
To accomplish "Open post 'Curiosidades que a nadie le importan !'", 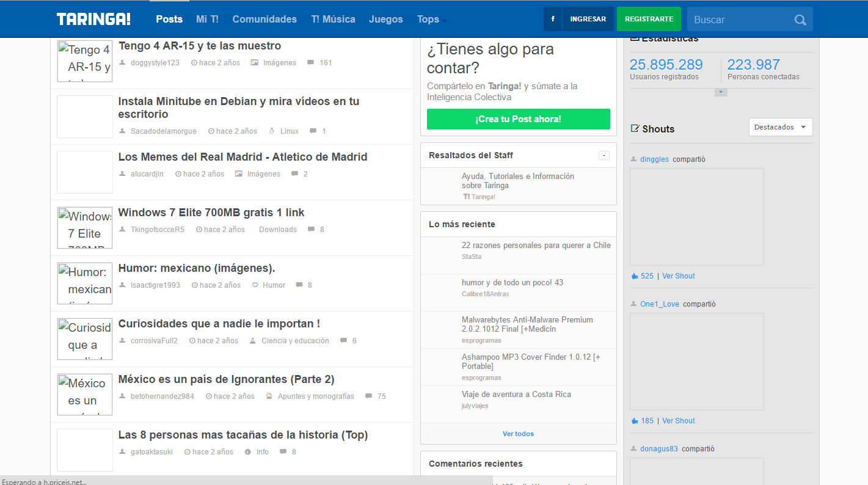I will 219,324.
